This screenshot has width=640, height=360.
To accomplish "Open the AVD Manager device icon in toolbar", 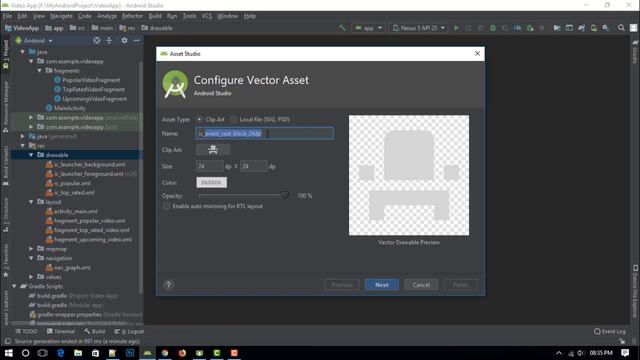I will point(593,28).
